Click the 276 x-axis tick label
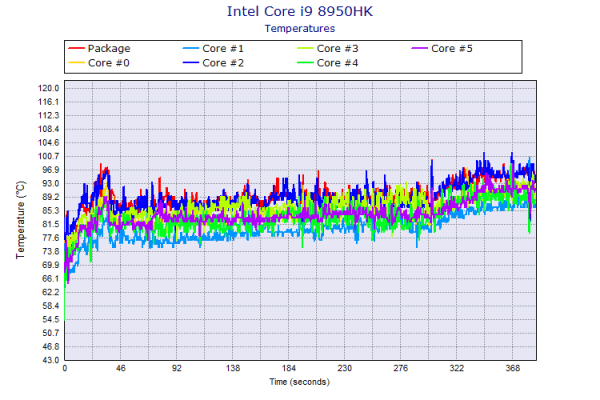The image size is (600, 400). tap(401, 368)
